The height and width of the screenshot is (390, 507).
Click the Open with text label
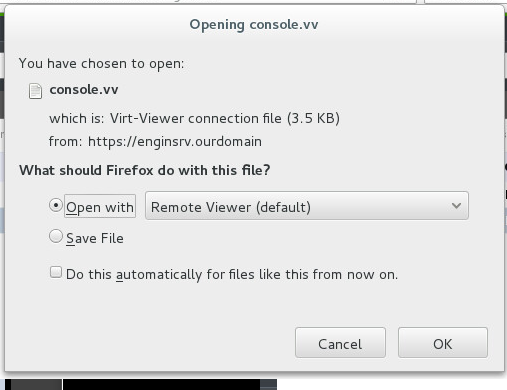(100, 207)
